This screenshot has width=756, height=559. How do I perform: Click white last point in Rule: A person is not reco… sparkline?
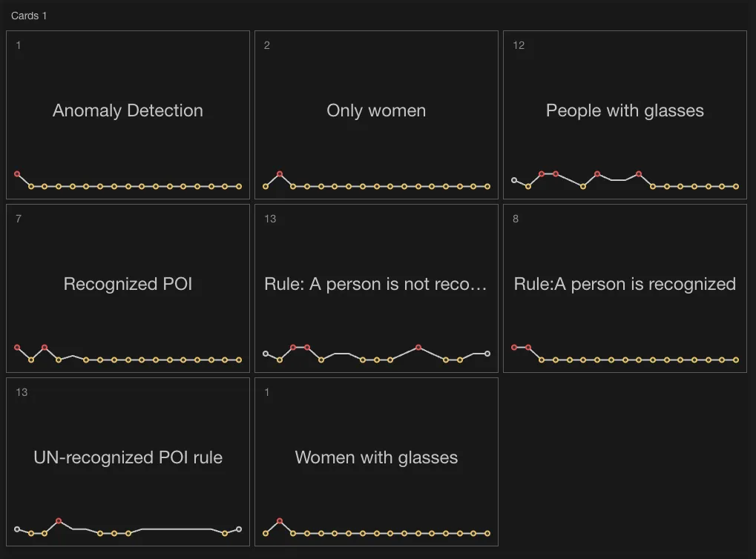pos(487,354)
